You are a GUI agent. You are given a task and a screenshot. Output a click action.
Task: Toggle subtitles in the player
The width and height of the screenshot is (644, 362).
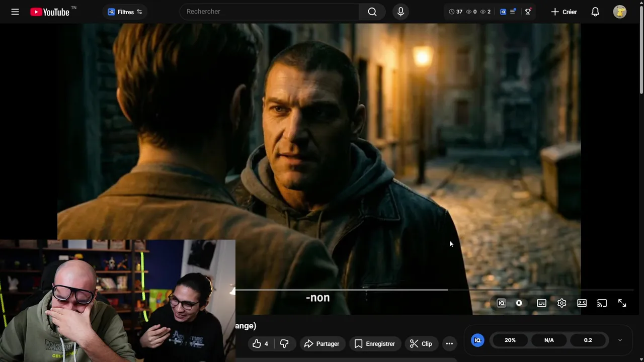tap(541, 303)
